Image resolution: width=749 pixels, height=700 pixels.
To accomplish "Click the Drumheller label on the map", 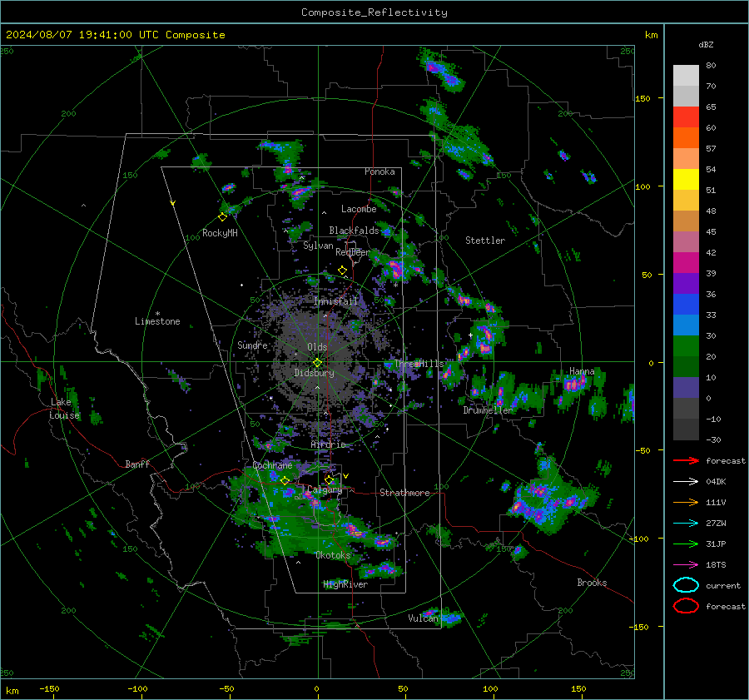I will coord(488,410).
